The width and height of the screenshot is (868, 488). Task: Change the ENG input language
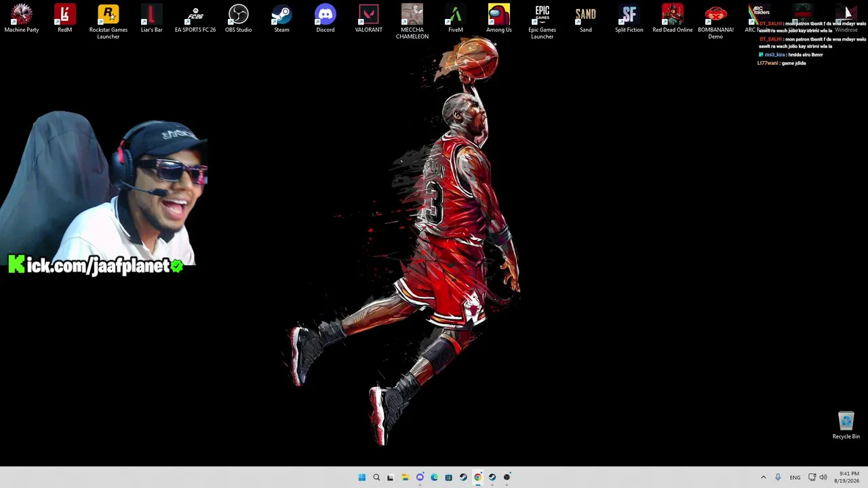[x=795, y=477]
